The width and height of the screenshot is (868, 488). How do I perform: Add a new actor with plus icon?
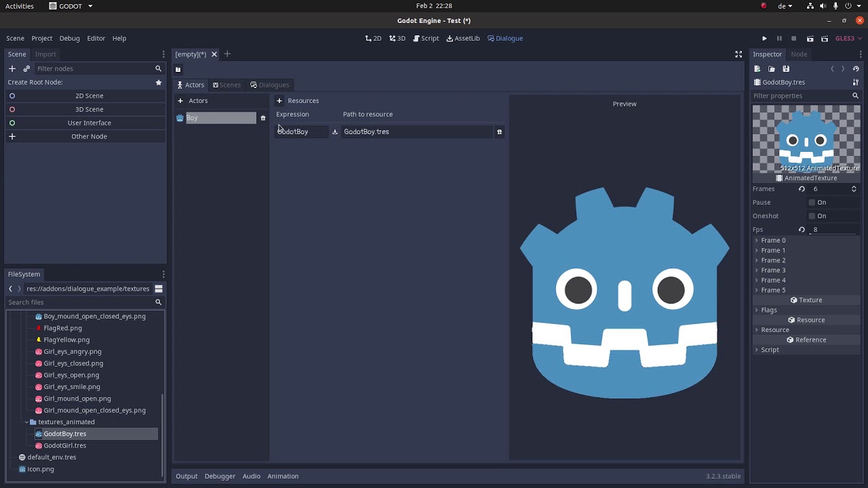180,101
